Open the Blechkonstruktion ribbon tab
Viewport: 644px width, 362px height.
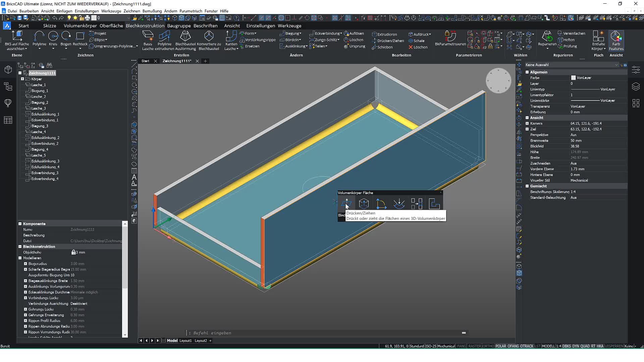[145, 25]
